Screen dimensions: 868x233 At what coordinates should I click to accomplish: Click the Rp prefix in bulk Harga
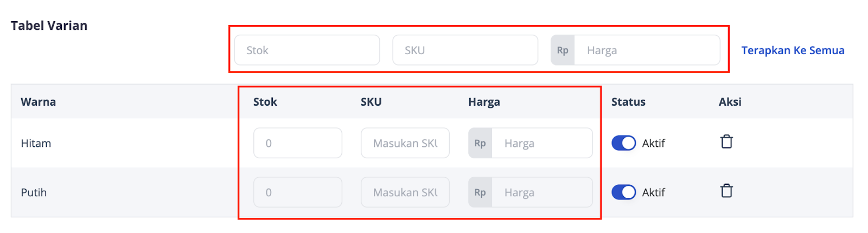tap(563, 50)
